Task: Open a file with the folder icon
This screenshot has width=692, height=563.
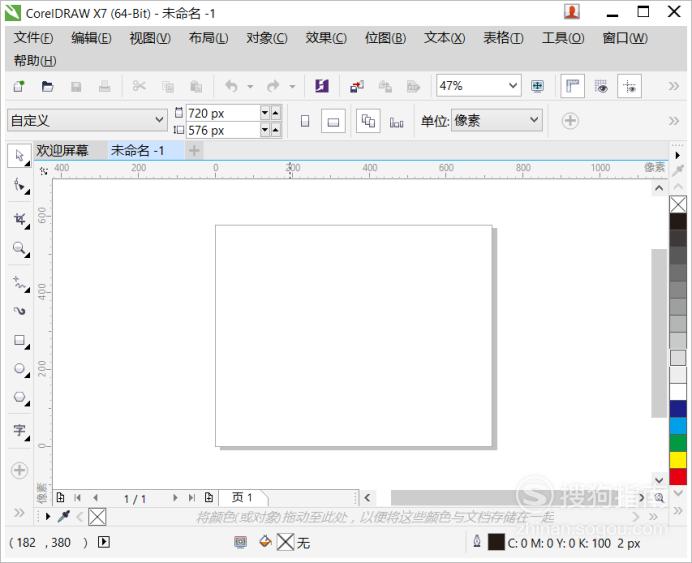Action: point(47,86)
